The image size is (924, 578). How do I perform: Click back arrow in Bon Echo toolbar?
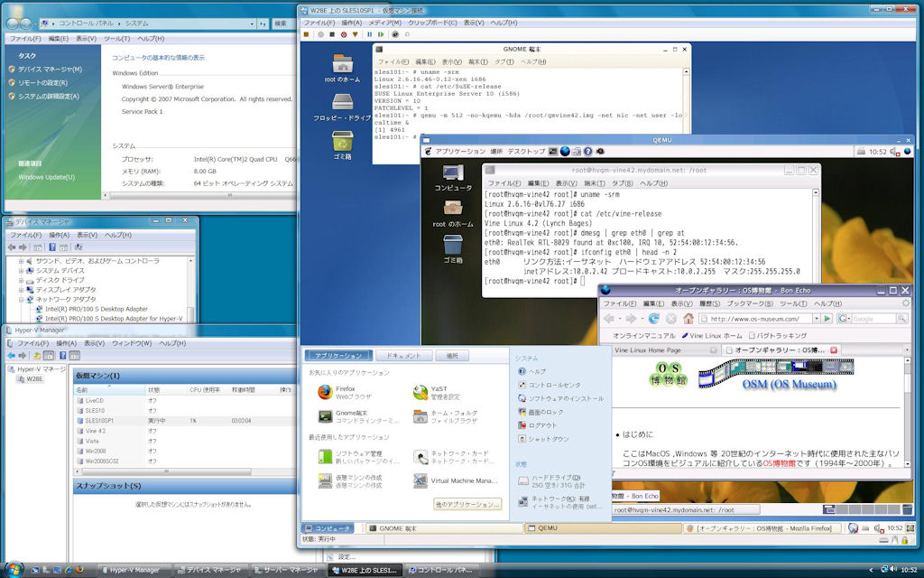point(609,319)
